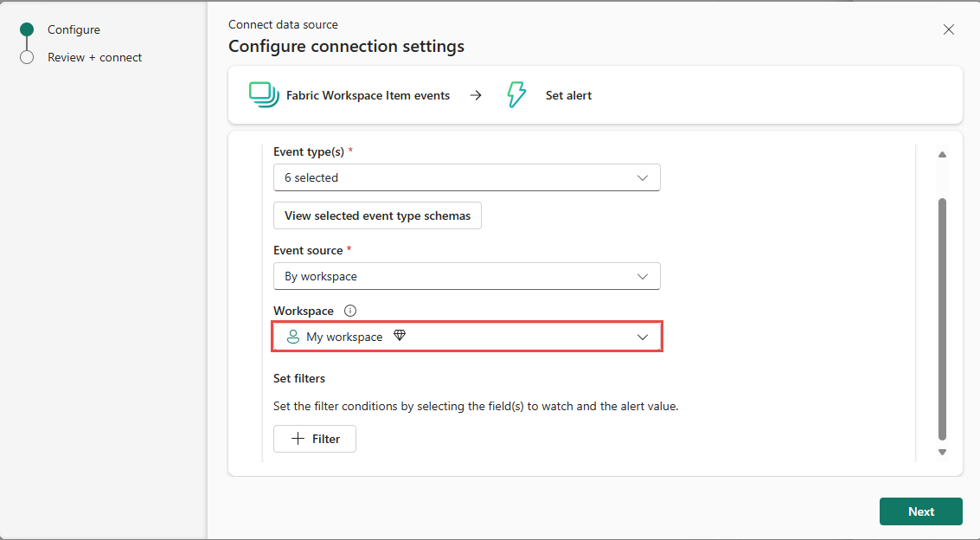Image resolution: width=980 pixels, height=540 pixels.
Task: Click the person icon in Workspace field
Action: click(x=292, y=337)
